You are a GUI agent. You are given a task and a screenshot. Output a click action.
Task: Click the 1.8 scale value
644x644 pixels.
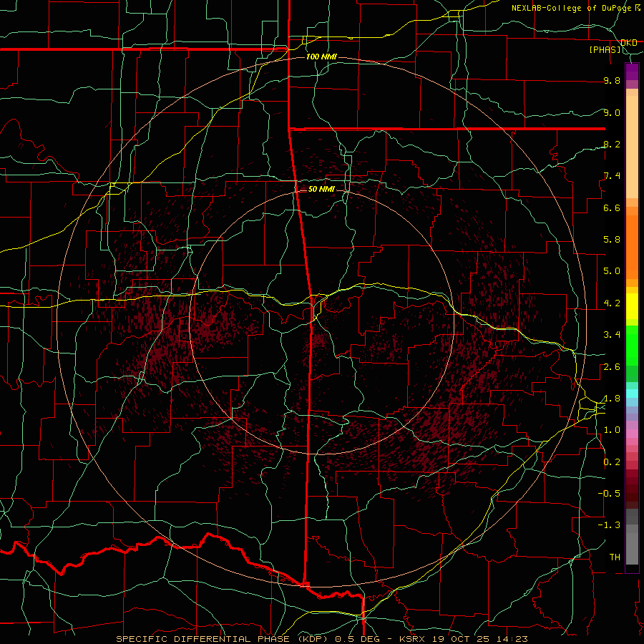pyautogui.click(x=612, y=399)
